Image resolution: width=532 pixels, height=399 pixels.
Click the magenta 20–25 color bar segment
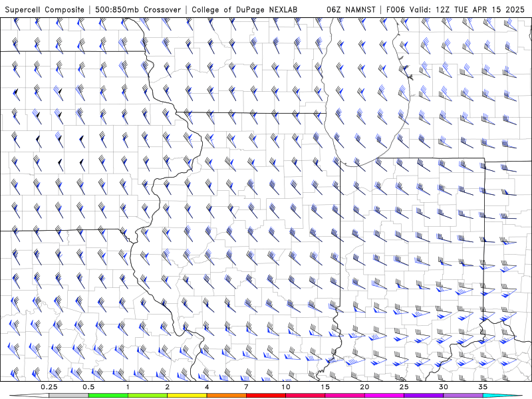[384, 396]
